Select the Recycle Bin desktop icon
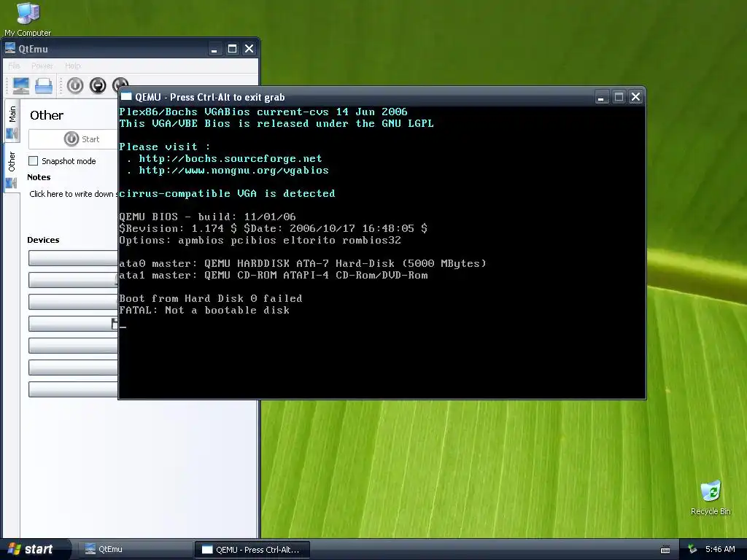The width and height of the screenshot is (747, 560). [x=711, y=498]
